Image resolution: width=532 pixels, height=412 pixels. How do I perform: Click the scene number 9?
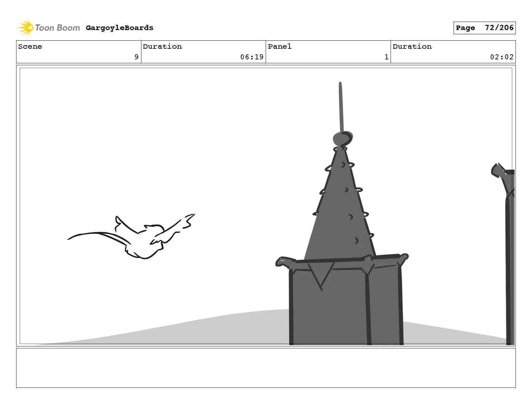point(136,57)
